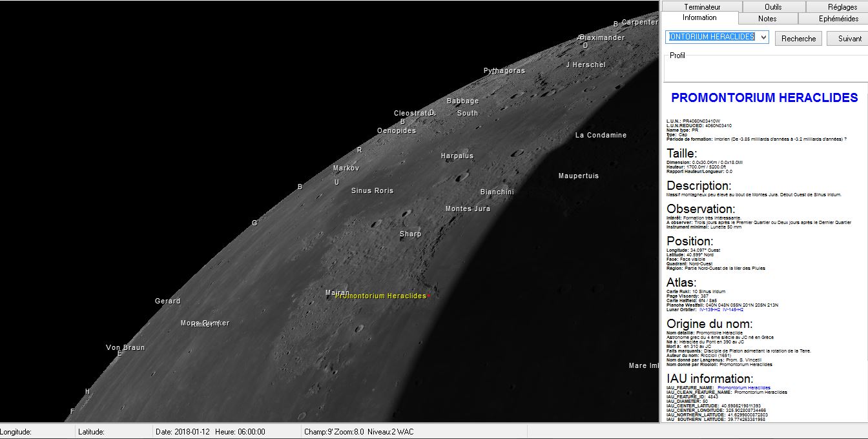The width and height of the screenshot is (868, 439).
Task: Select the Pythagoras label on the map
Action: [x=504, y=70]
